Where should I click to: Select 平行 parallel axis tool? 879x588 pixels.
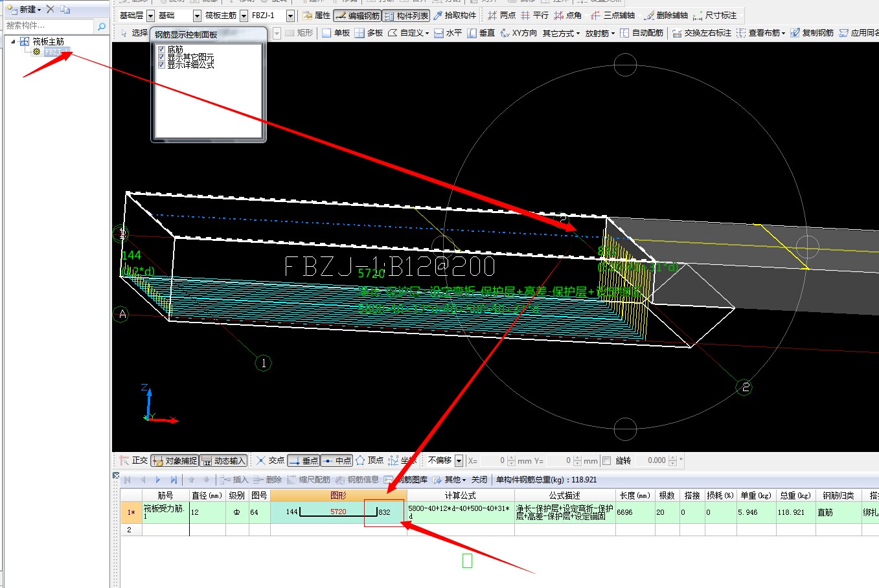(534, 16)
